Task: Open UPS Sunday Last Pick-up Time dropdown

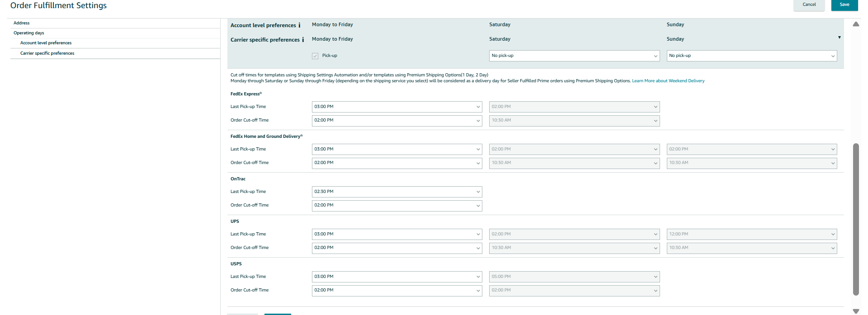Action: pos(752,235)
